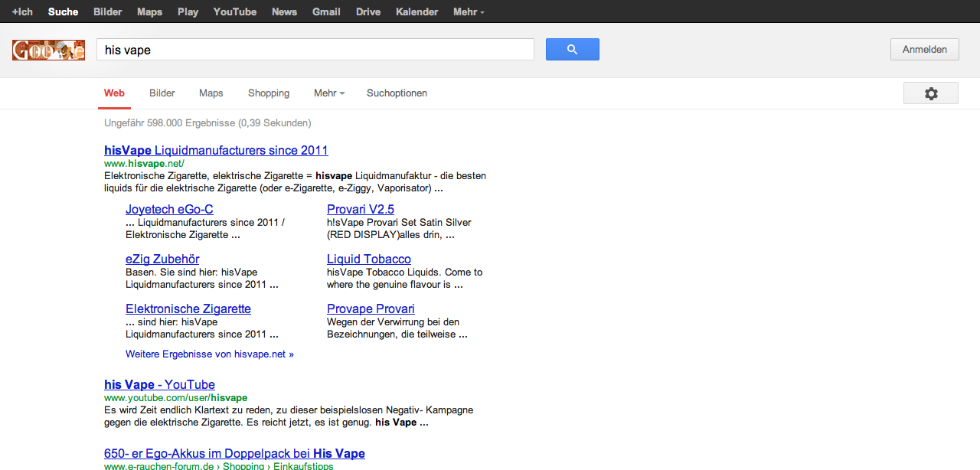
Task: Open the Provari V2.5 sitelink
Action: pos(360,209)
